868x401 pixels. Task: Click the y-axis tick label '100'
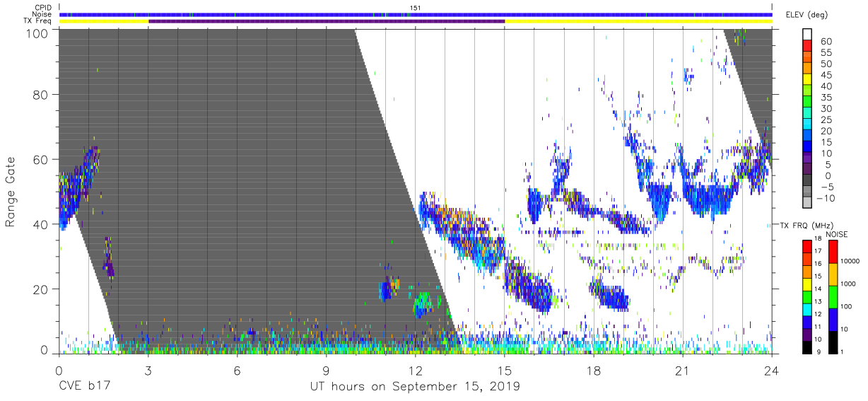click(x=37, y=33)
